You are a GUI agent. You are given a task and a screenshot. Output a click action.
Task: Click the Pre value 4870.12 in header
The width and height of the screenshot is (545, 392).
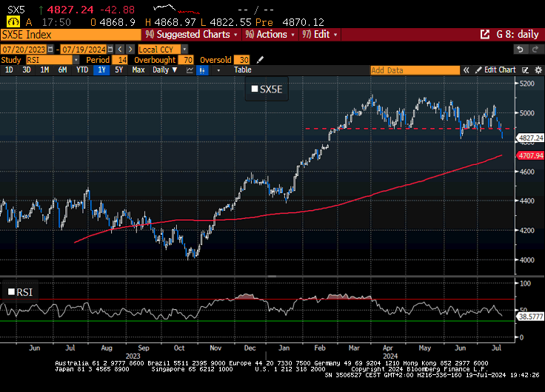[303, 22]
